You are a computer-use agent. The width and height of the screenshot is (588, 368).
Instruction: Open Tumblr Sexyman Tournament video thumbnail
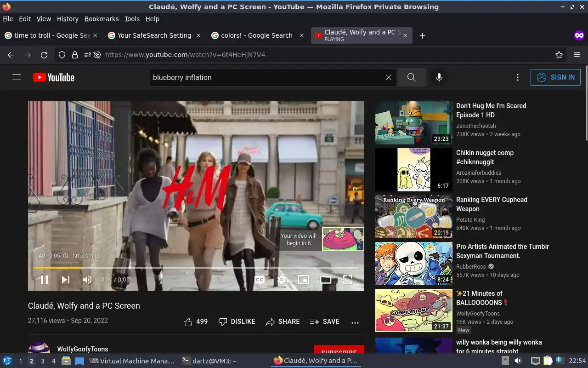414,264
